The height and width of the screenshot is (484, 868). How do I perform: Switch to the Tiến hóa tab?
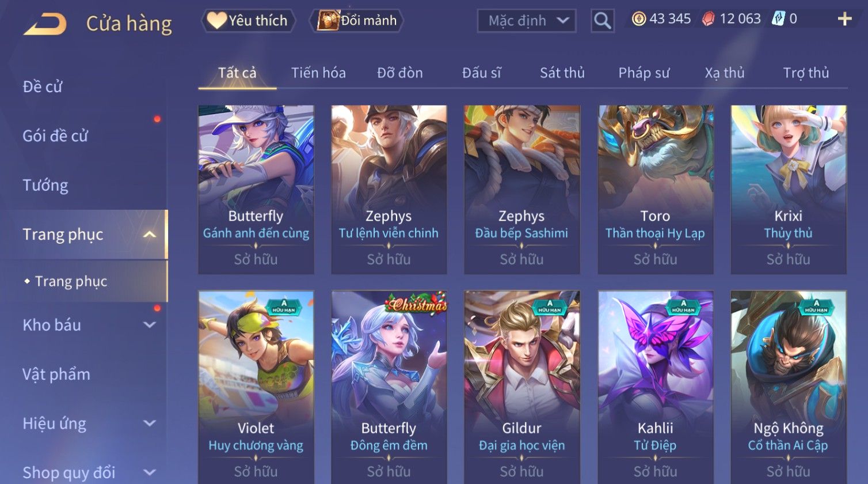pos(318,73)
